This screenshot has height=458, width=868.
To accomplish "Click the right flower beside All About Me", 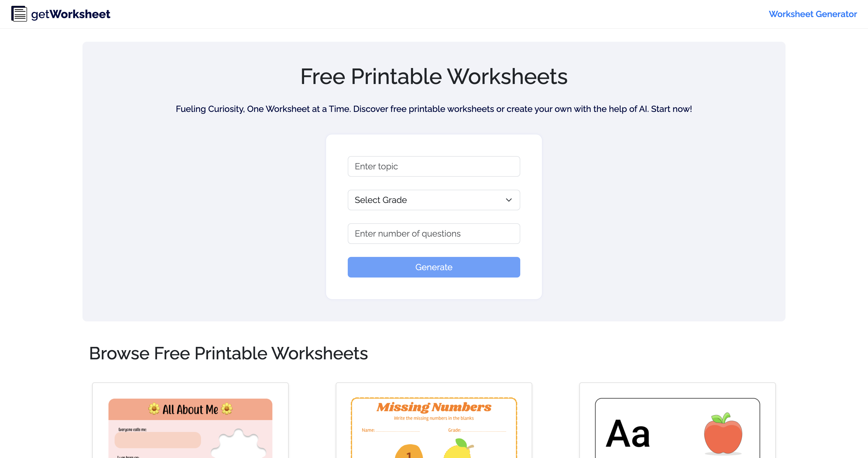I will [x=227, y=409].
